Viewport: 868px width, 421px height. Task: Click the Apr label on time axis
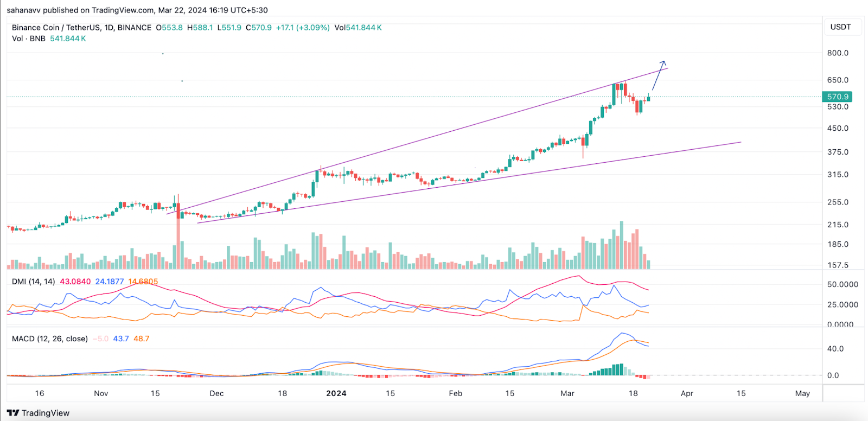pyautogui.click(x=687, y=393)
